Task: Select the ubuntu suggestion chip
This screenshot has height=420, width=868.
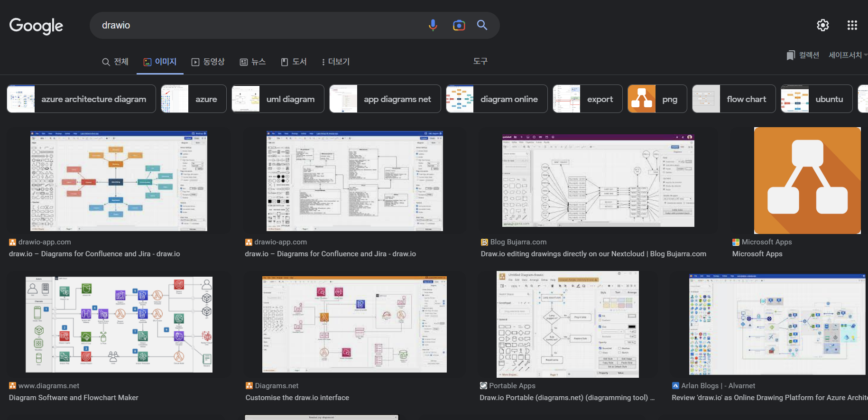Action: coord(817,99)
